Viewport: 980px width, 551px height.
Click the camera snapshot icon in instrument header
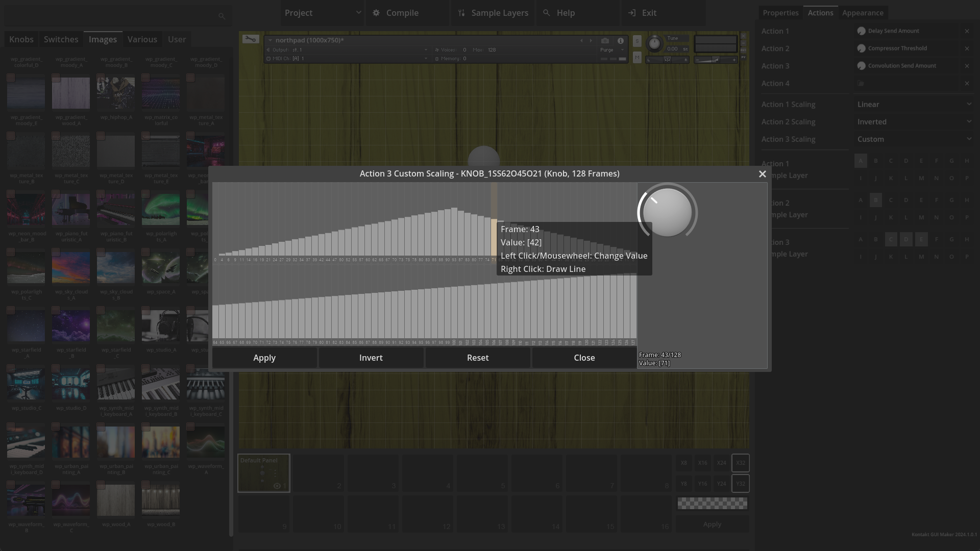605,41
